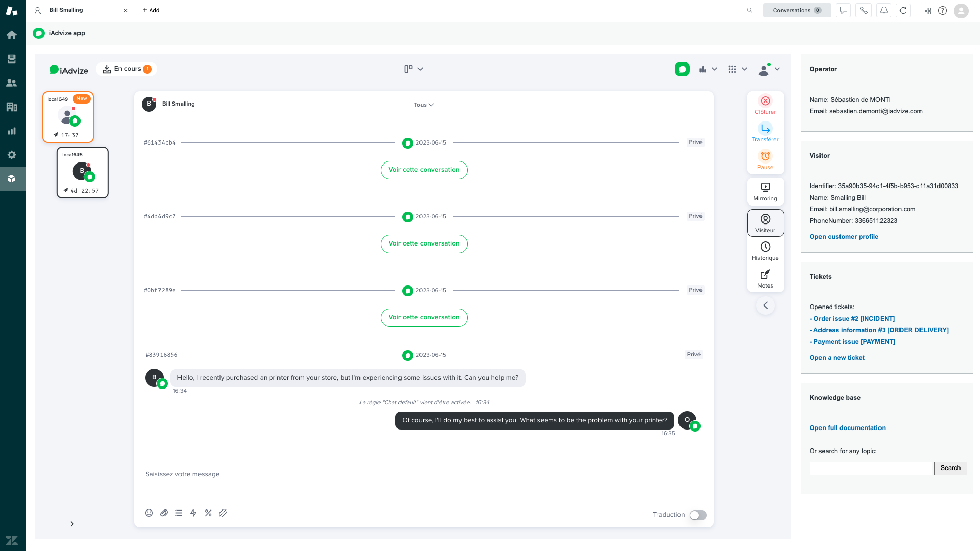
Task: Attach a file using paperclip icon
Action: [x=164, y=513]
